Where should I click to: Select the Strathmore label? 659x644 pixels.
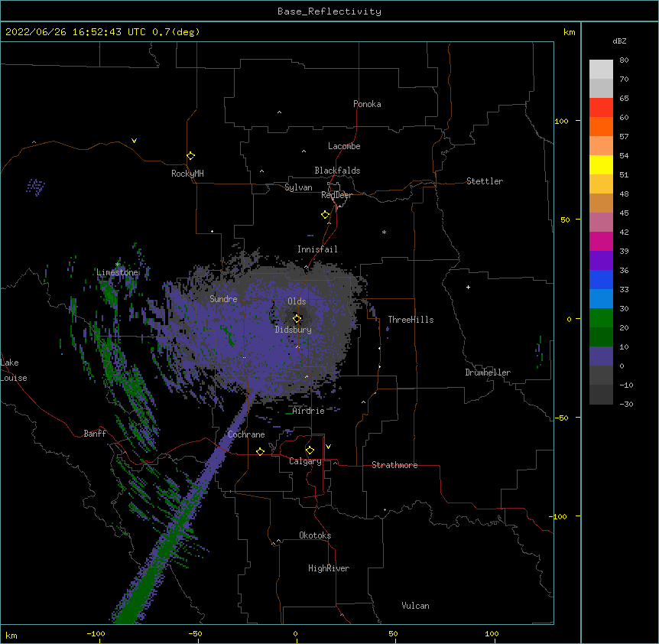tap(394, 465)
